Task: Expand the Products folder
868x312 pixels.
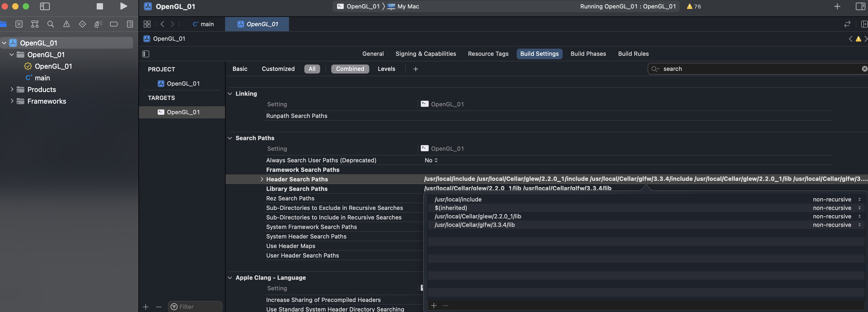Action: point(12,89)
